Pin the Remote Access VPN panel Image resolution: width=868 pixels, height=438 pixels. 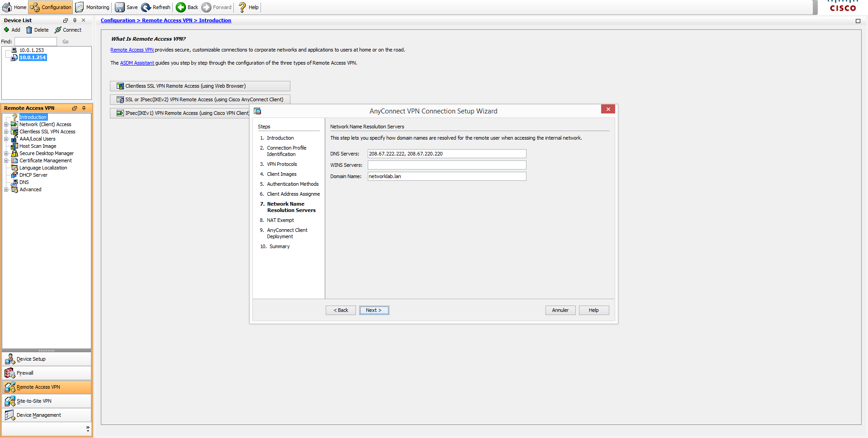coord(84,108)
